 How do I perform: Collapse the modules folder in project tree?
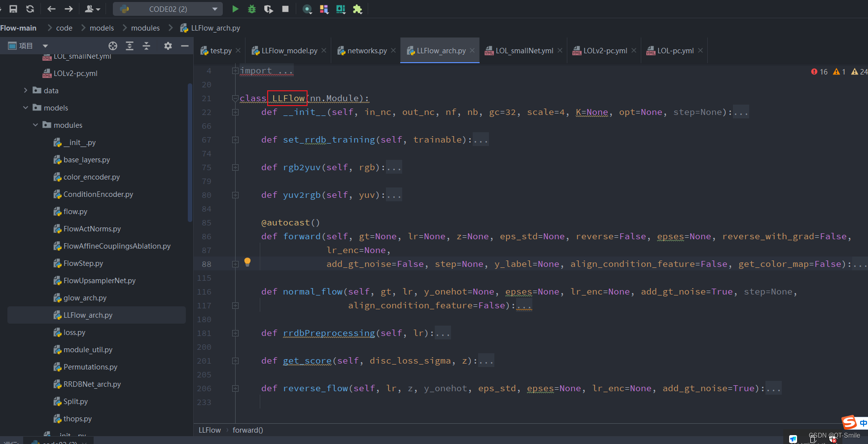coord(35,125)
